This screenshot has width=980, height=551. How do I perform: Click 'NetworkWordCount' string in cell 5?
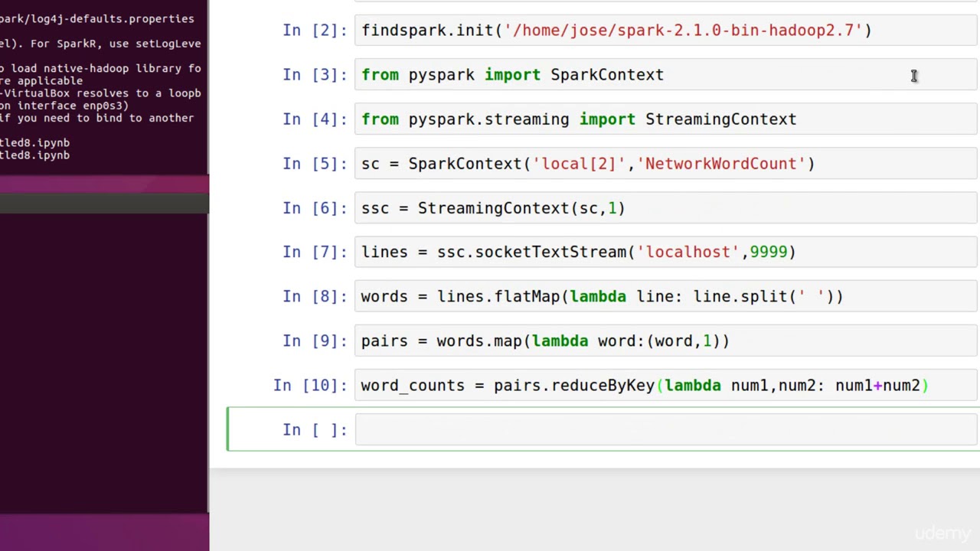721,163
